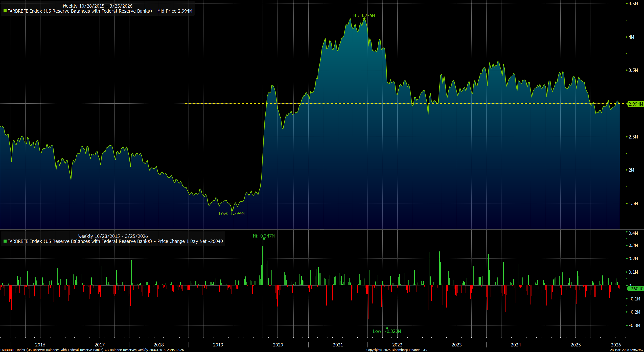Click the -26040 last change axis tag
The height and width of the screenshot is (352, 644).
[635, 289]
